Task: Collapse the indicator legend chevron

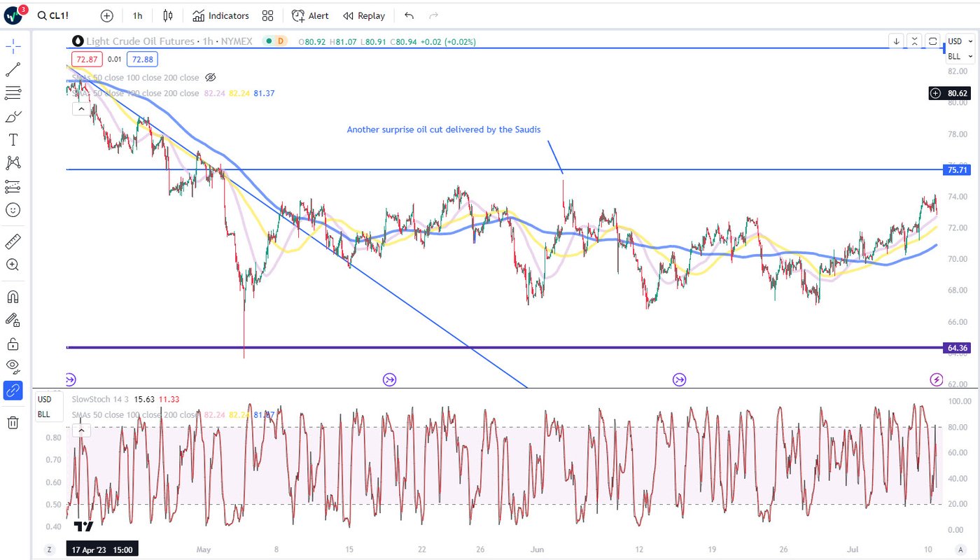Action: click(x=81, y=108)
